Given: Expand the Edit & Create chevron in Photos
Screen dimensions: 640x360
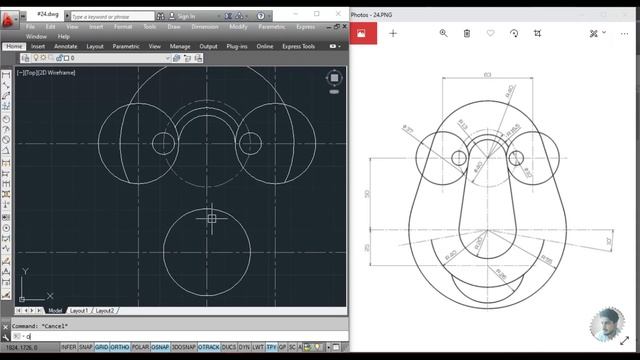Looking at the screenshot, I should tap(604, 33).
